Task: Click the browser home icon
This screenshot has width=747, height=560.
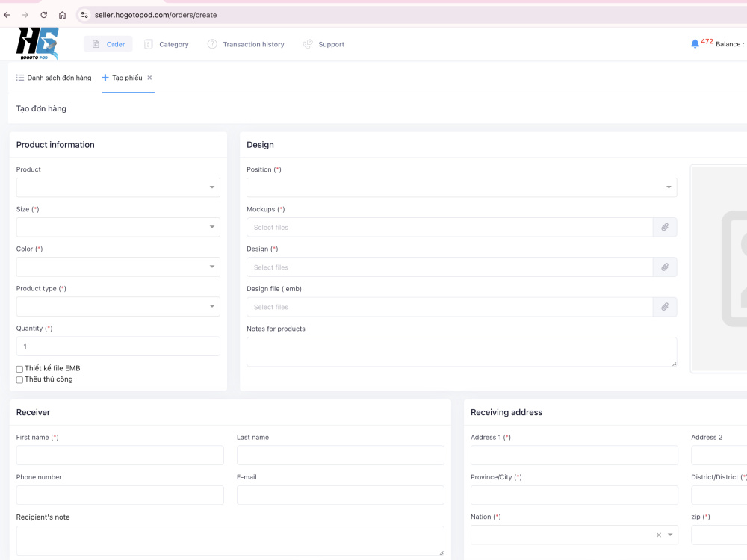Action: (63, 15)
